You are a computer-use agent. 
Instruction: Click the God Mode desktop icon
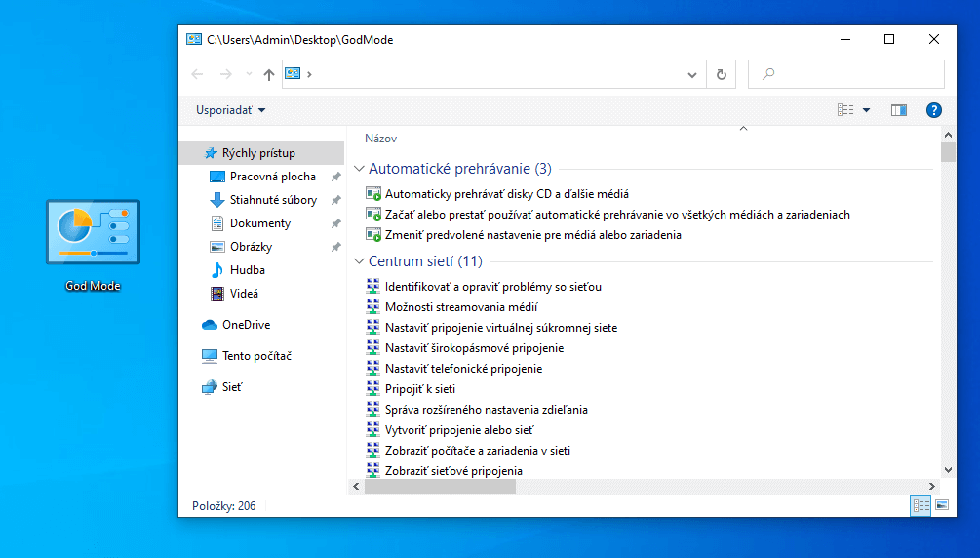[93, 234]
